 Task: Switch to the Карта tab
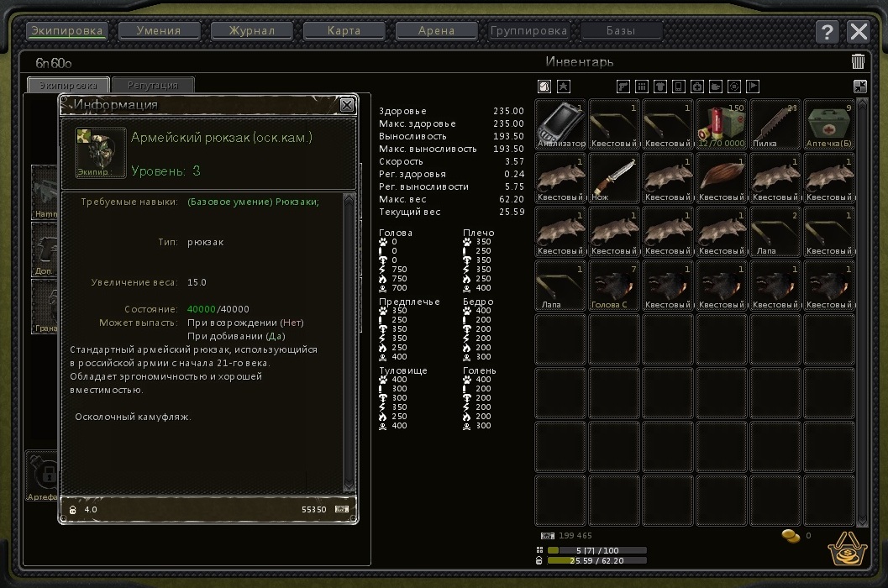(344, 31)
